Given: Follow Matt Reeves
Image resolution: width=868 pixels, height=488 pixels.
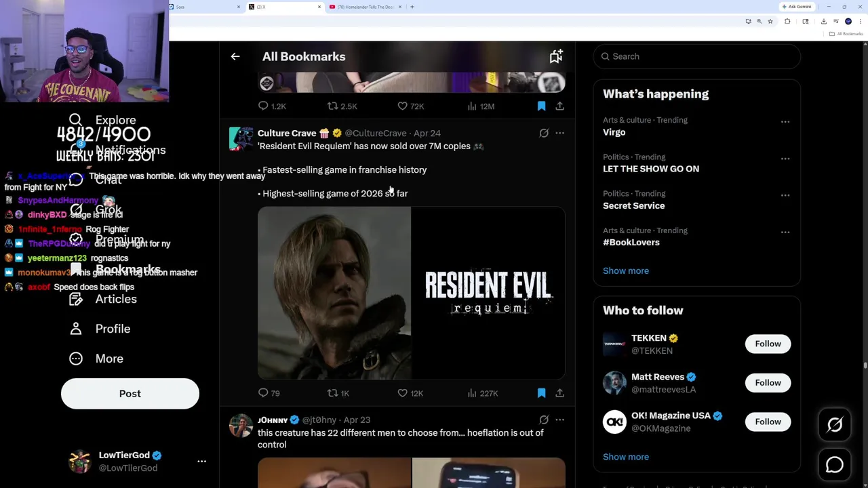Looking at the screenshot, I should [768, 383].
